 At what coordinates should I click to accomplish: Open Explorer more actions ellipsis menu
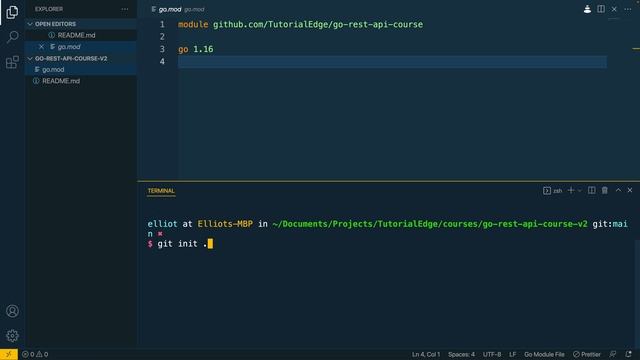pyautogui.click(x=124, y=9)
